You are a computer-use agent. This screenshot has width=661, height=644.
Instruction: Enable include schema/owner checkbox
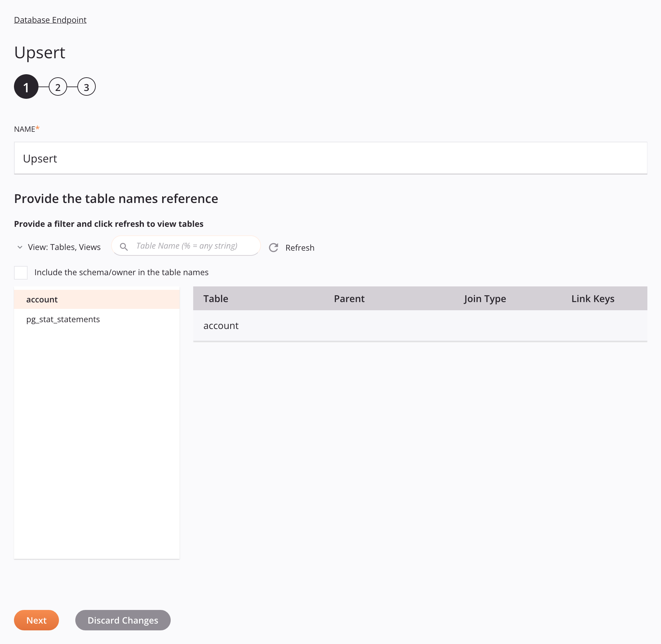click(21, 272)
